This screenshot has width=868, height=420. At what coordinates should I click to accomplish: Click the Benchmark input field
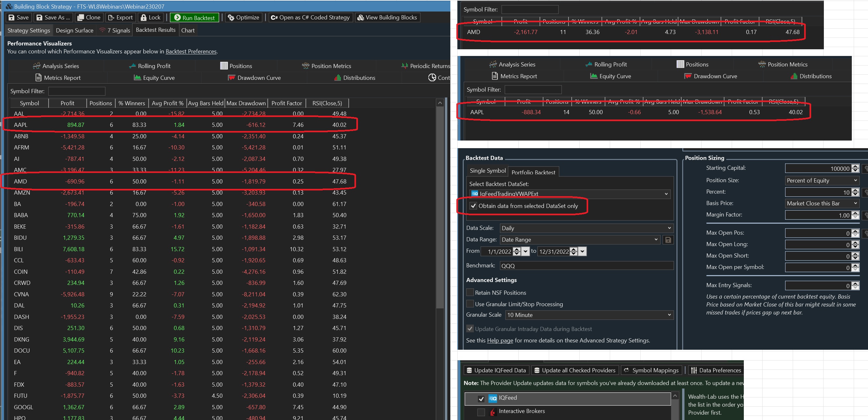(x=586, y=266)
